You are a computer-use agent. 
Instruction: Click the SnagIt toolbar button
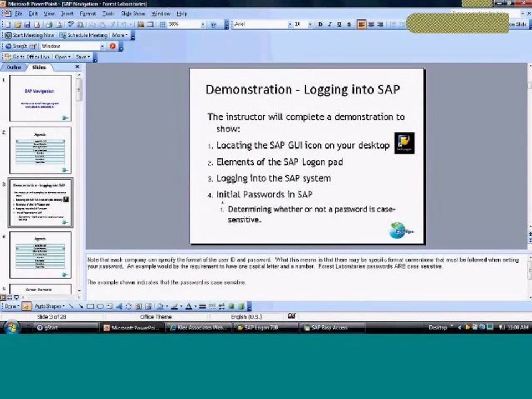16,46
